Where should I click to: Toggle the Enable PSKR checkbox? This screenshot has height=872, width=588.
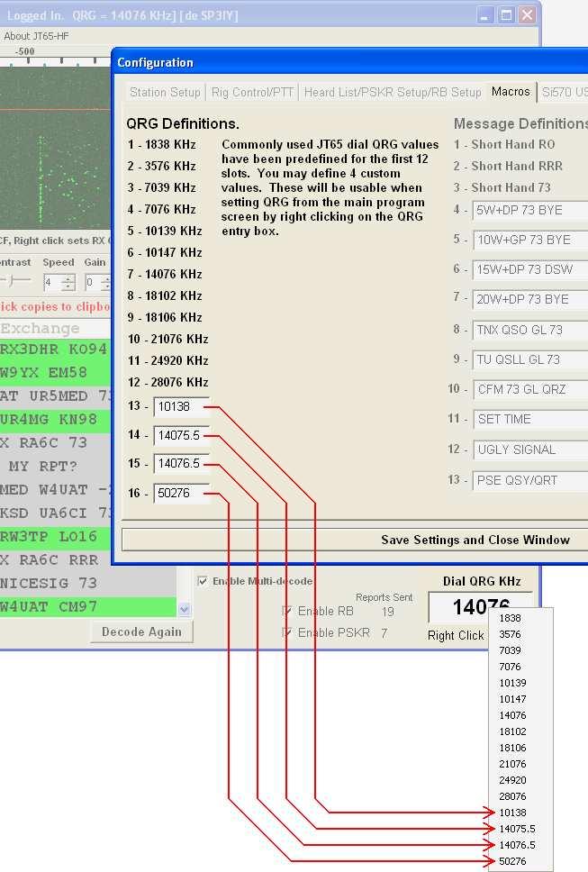click(287, 633)
